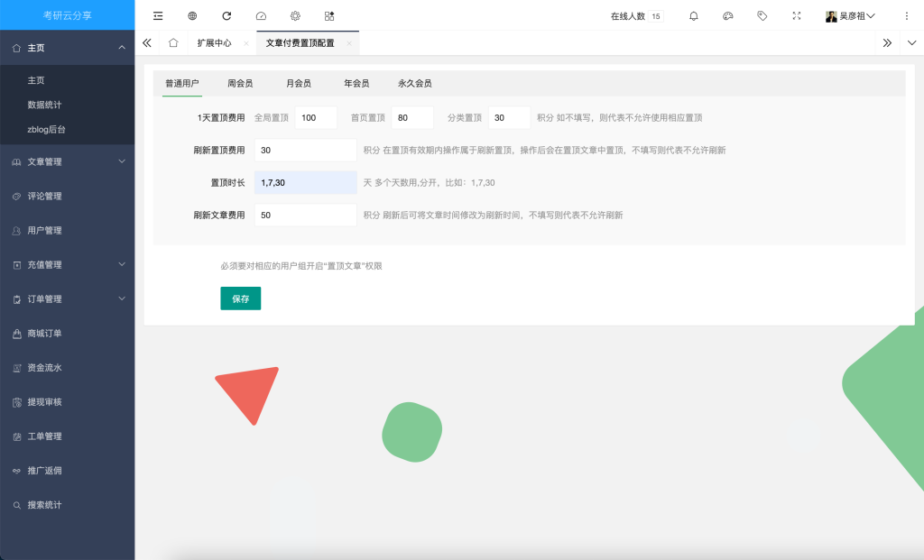Collapse the sidebar with the menu fold icon
924x560 pixels.
tap(158, 16)
